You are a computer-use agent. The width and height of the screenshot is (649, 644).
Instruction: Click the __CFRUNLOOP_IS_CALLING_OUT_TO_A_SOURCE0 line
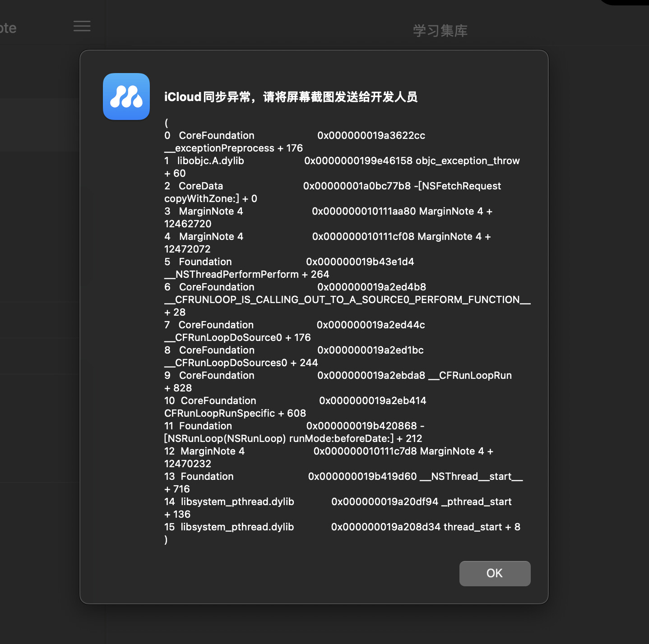click(x=347, y=300)
